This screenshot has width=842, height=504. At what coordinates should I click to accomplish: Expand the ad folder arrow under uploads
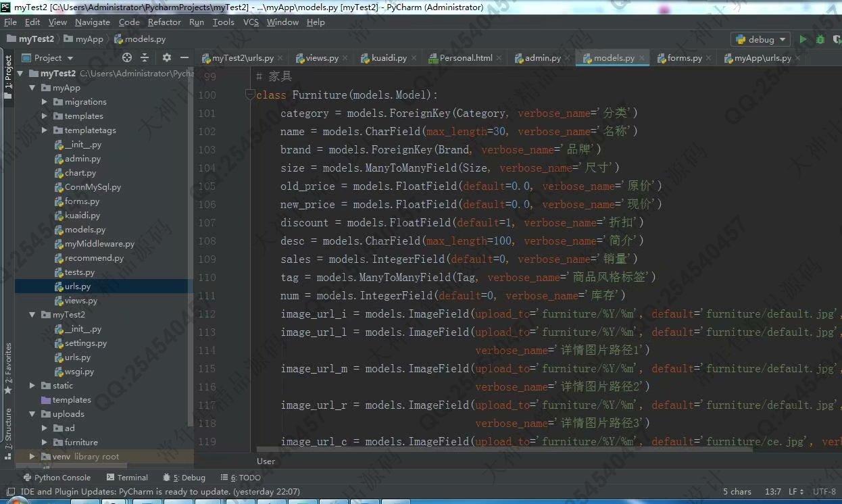[44, 428]
